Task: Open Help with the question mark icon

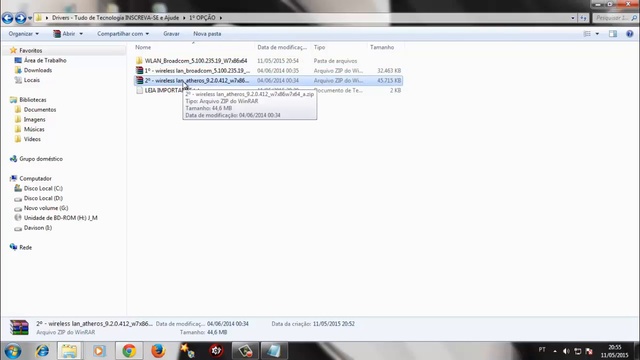Action: click(x=629, y=34)
